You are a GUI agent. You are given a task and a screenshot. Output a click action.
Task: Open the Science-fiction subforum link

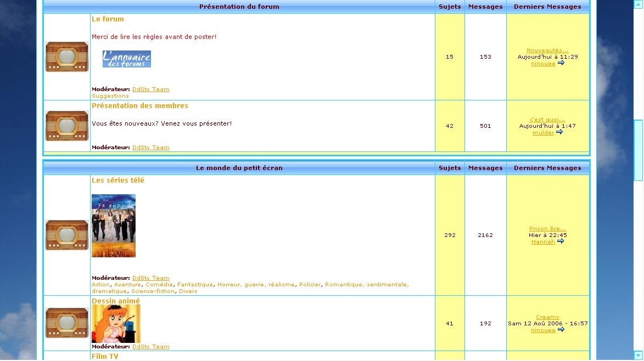click(153, 291)
